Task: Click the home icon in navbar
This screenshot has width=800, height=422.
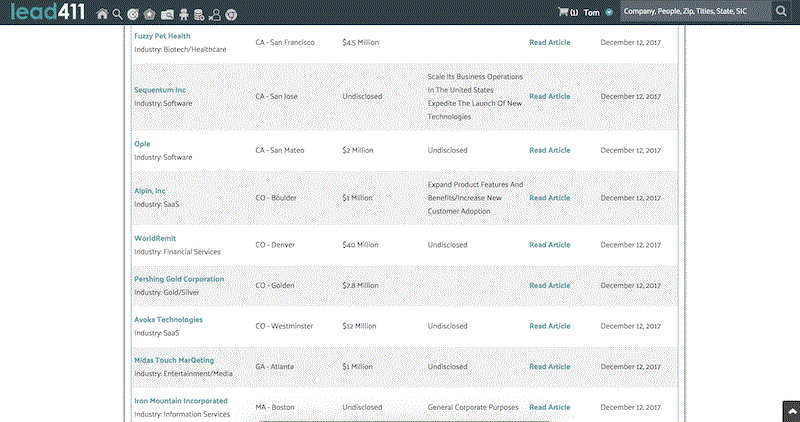Action: (x=102, y=14)
